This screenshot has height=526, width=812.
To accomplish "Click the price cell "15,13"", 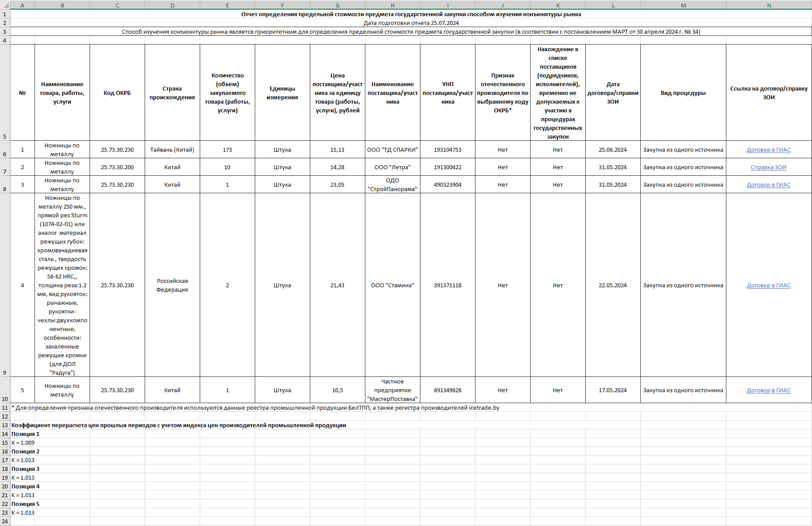I will point(337,150).
